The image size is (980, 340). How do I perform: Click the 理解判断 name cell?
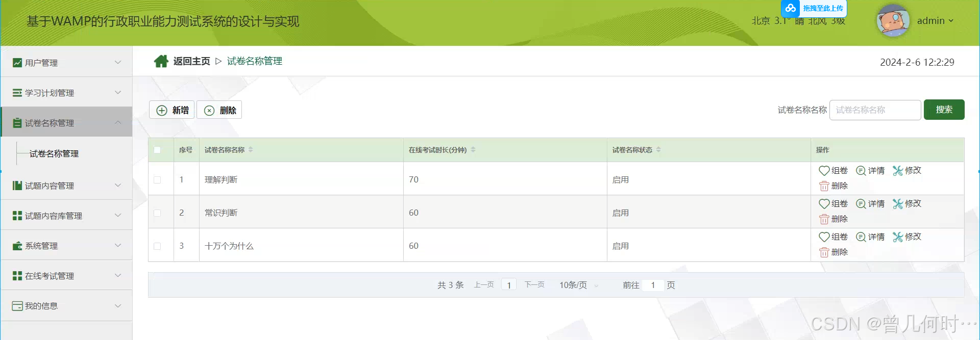point(301,179)
